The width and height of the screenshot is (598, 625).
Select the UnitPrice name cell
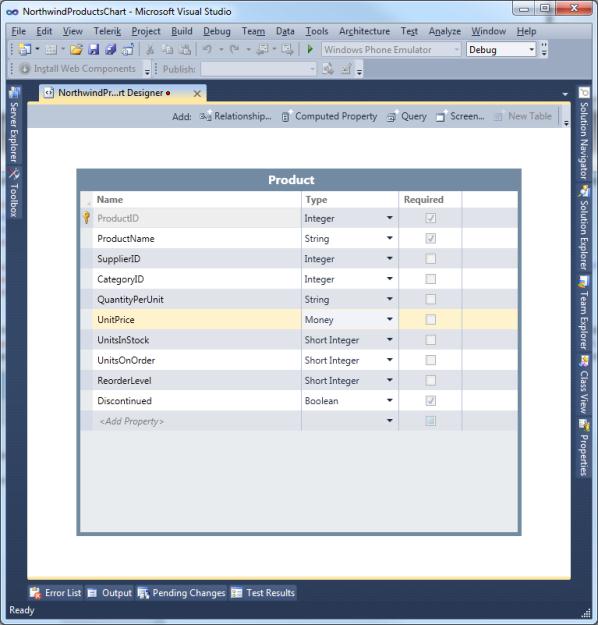click(x=197, y=319)
